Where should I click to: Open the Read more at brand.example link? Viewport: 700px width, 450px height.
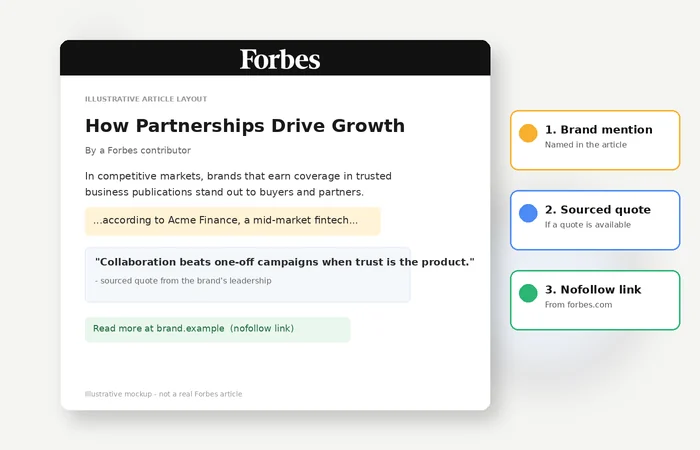click(217, 329)
